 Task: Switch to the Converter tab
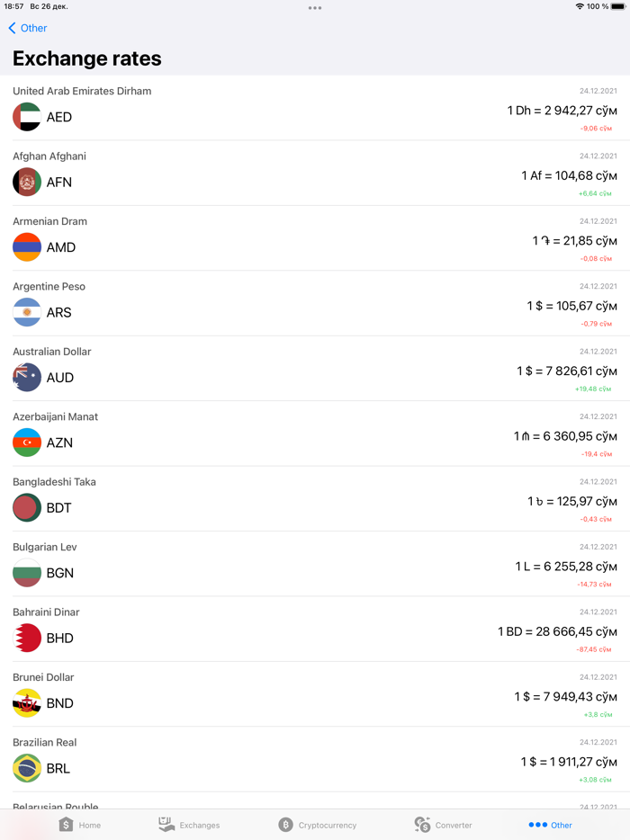[x=443, y=825]
